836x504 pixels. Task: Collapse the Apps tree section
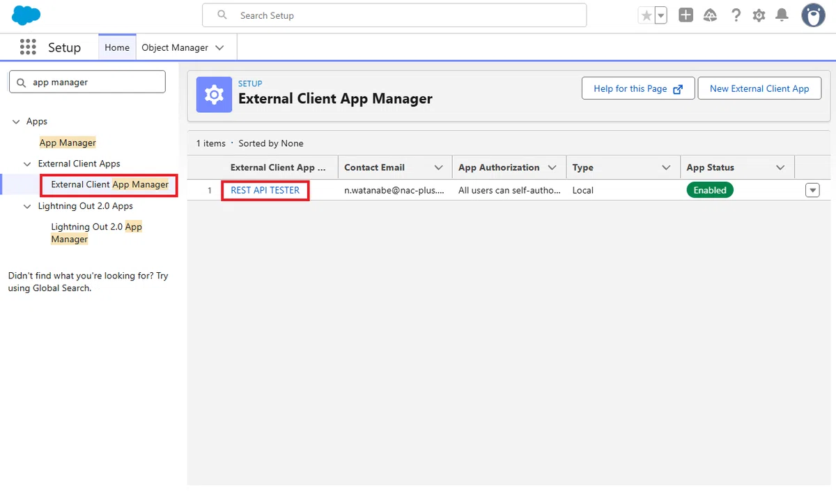16,122
